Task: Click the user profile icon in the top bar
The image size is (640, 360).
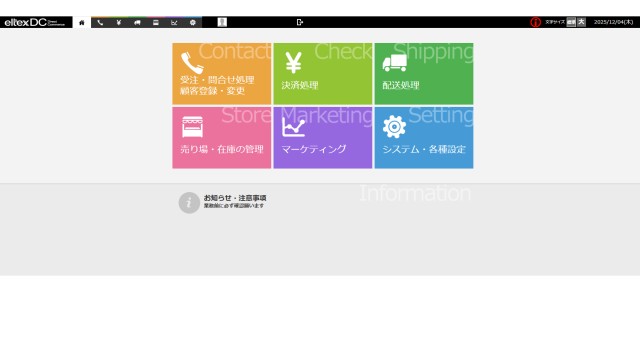Action: click(222, 22)
